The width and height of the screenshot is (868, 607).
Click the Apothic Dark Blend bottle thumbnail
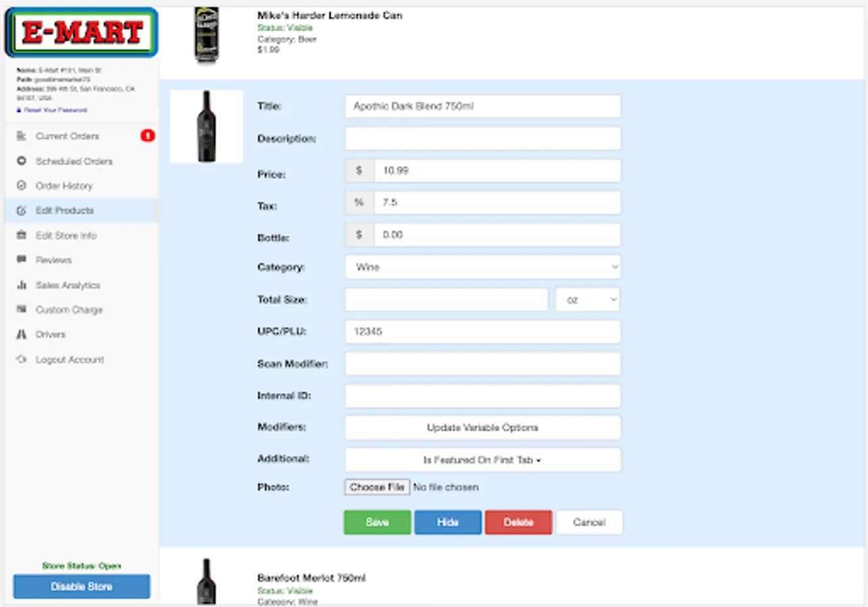[x=206, y=127]
